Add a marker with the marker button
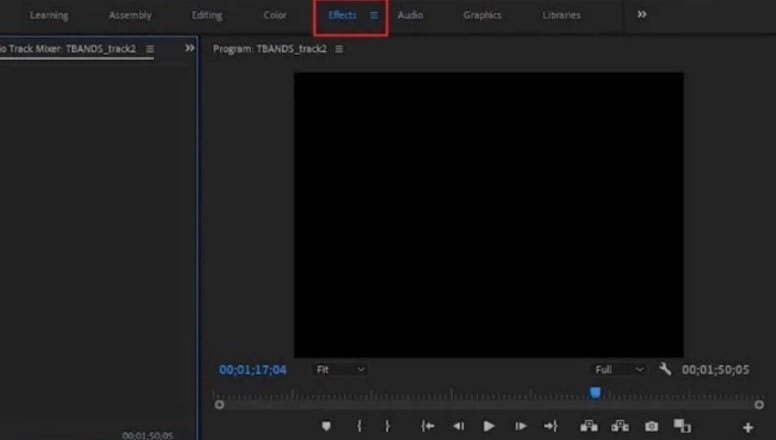 (326, 426)
